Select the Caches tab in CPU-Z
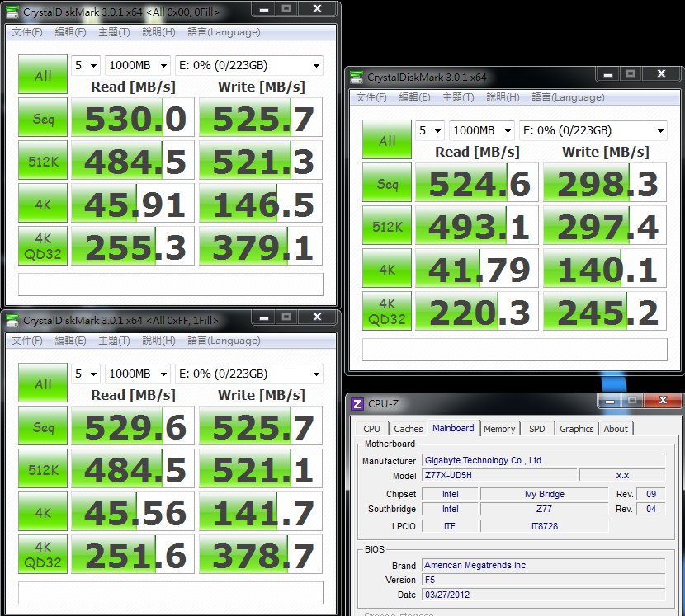The width and height of the screenshot is (685, 616). (408, 429)
